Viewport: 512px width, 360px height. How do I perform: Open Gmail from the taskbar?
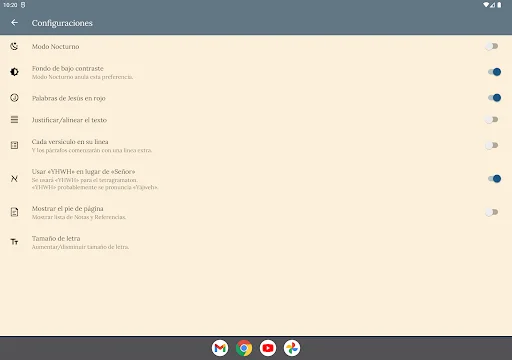(220, 348)
